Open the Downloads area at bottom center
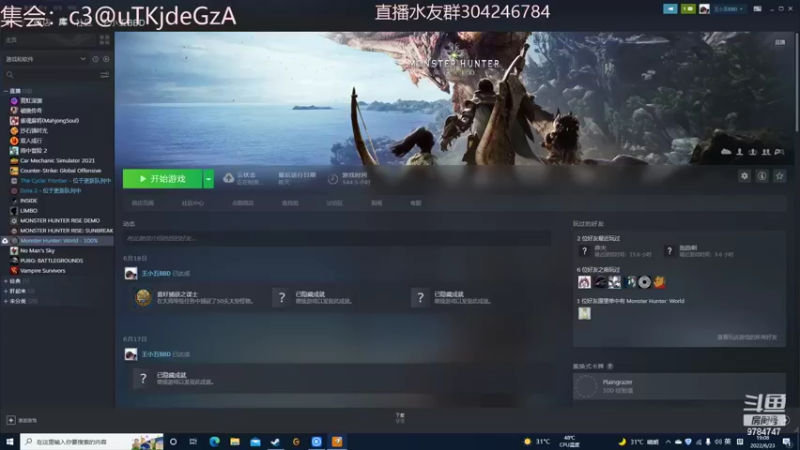 pyautogui.click(x=400, y=418)
